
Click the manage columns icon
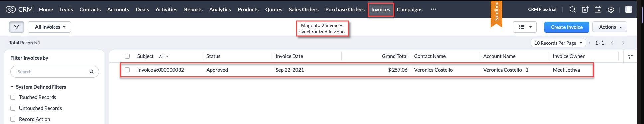pyautogui.click(x=630, y=57)
